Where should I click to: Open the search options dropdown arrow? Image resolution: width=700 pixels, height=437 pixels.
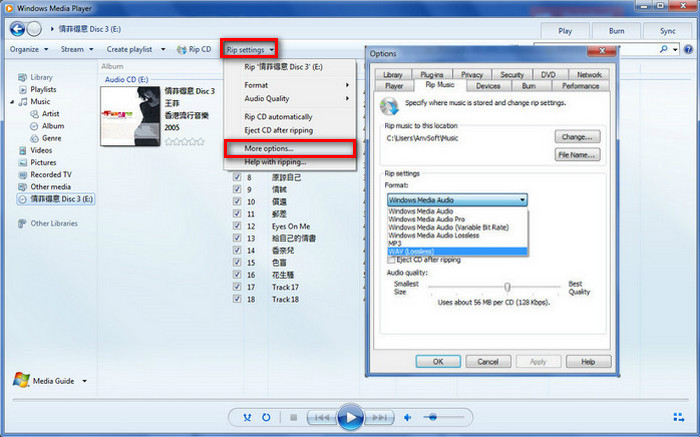(x=675, y=50)
